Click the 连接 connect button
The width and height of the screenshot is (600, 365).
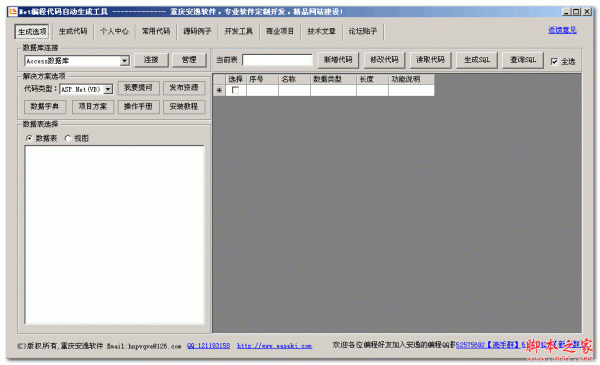(x=151, y=60)
